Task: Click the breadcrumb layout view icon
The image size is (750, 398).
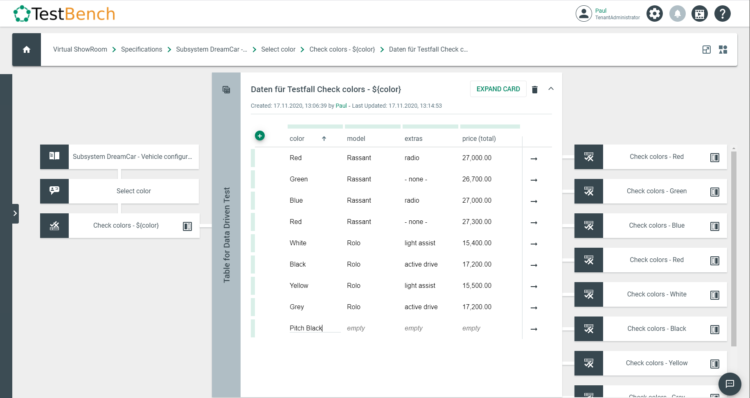Action: 706,49
